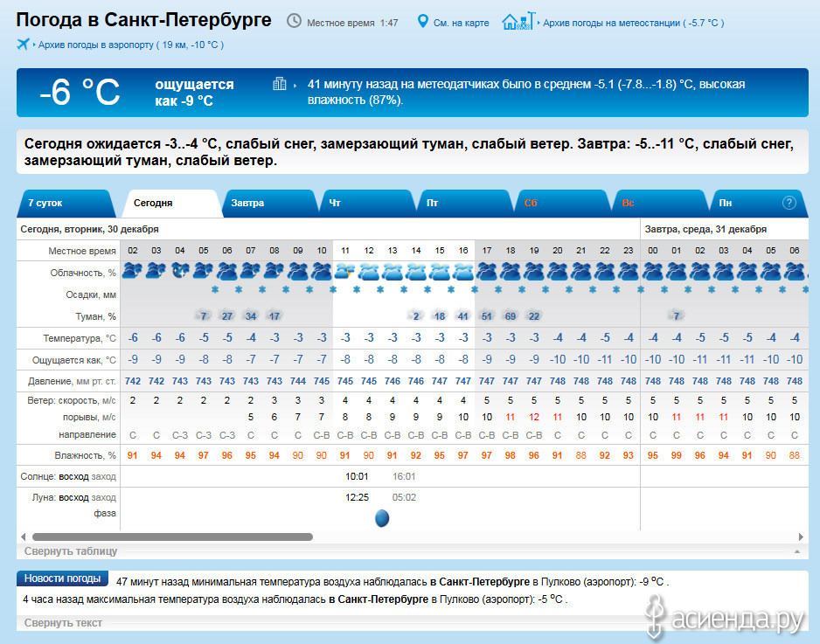Open the См. на карте link
820x644 pixels.
[x=462, y=23]
